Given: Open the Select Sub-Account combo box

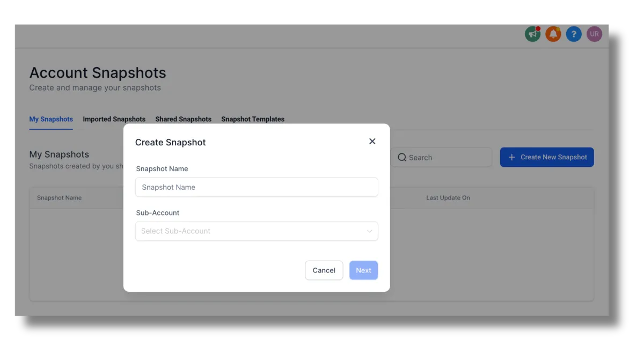Looking at the screenshot, I should [252, 231].
